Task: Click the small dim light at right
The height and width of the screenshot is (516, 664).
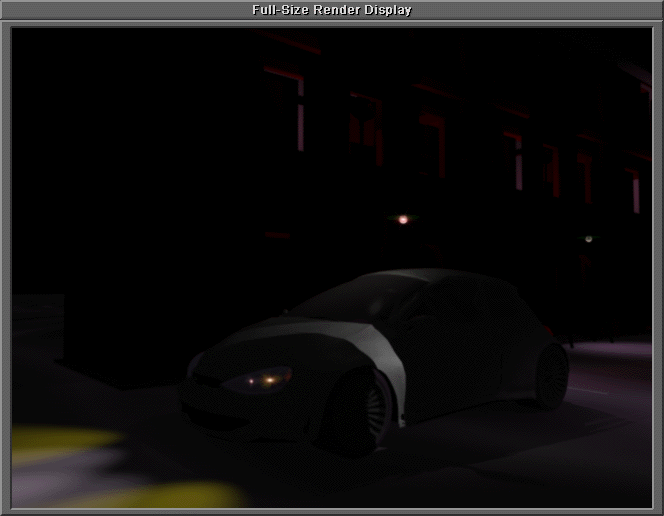Action: tap(588, 239)
